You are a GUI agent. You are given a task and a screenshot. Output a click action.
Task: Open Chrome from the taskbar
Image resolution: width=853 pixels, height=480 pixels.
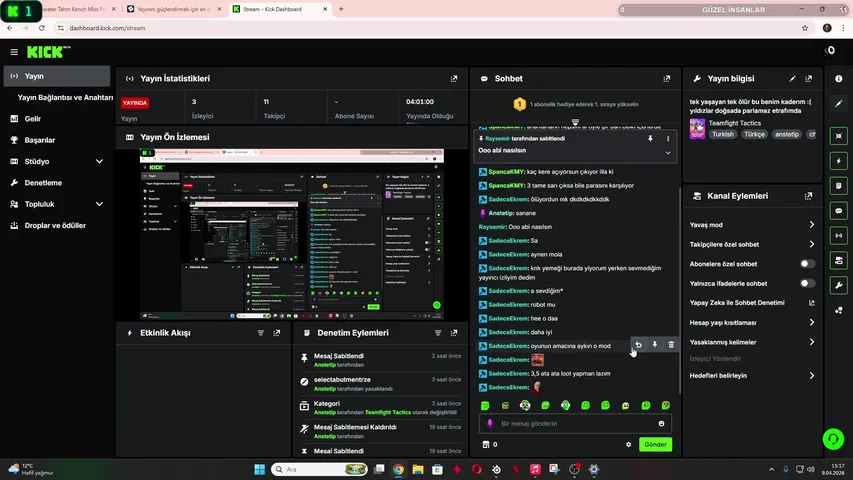pos(398,469)
